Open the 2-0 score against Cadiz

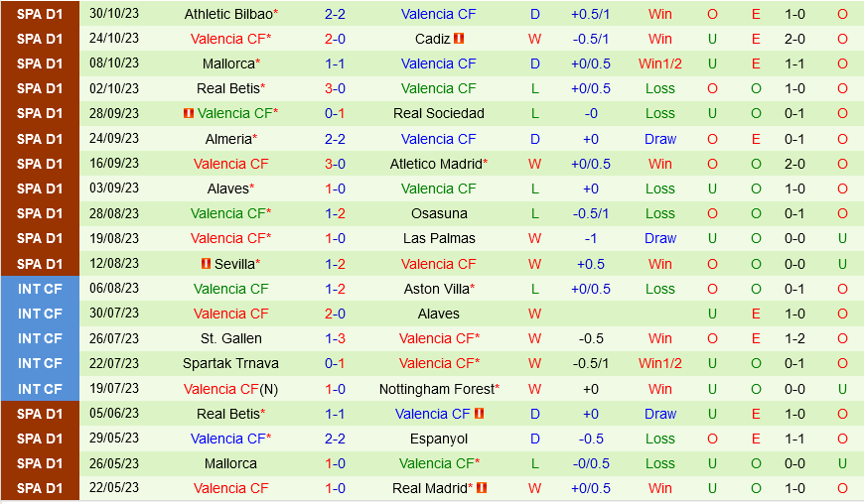336,39
